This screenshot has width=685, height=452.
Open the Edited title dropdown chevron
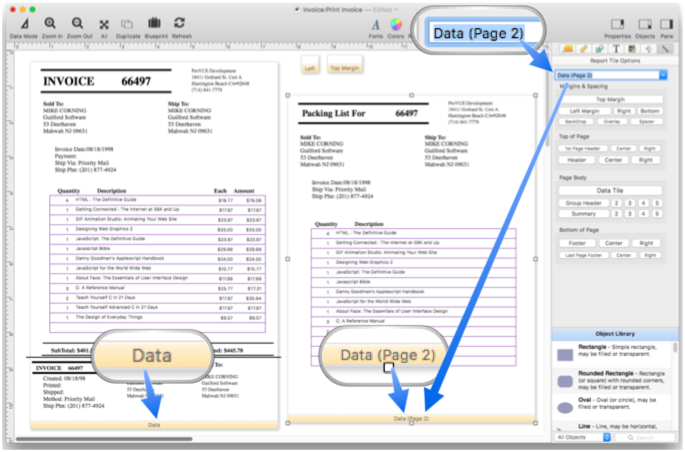click(x=396, y=10)
